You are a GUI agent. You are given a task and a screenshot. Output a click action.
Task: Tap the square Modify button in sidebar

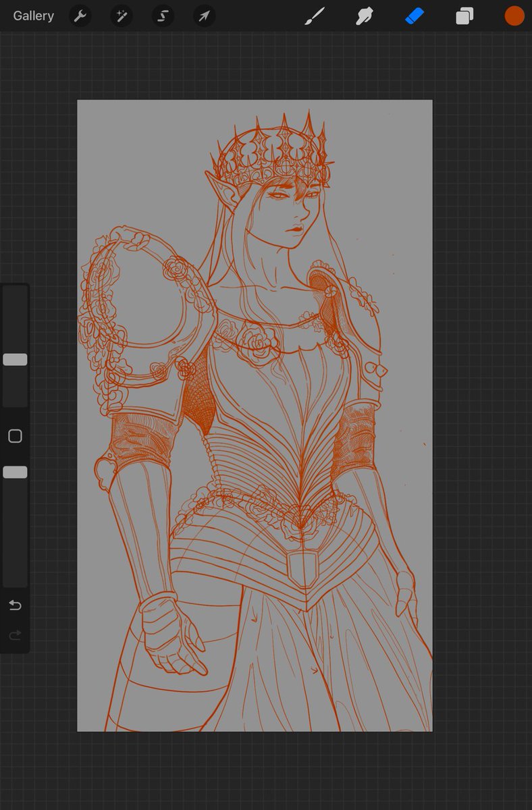(x=15, y=436)
